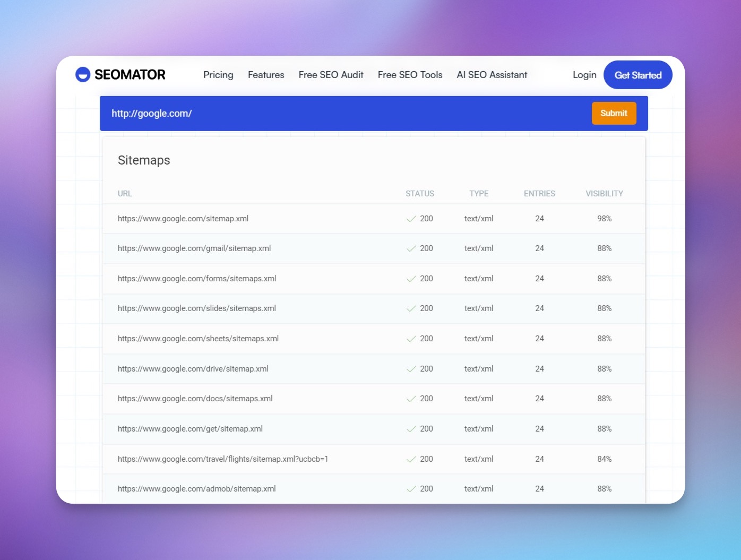
Task: Open the Free SEO Audit link
Action: 331,75
